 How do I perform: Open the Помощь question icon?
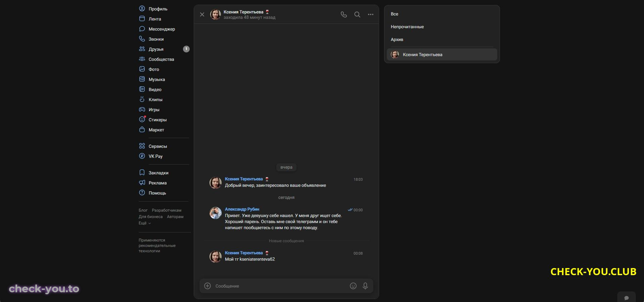[x=142, y=192]
